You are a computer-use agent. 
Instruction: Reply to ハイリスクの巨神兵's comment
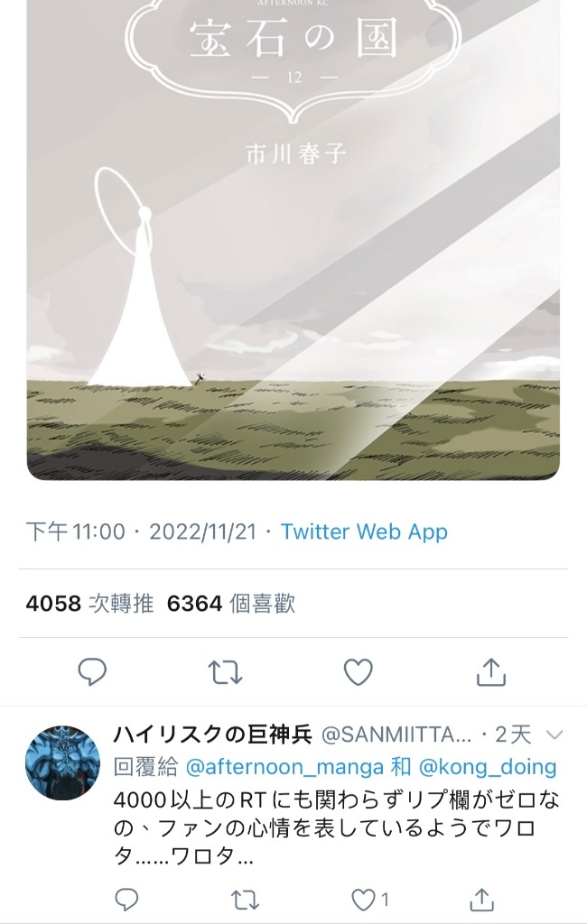(126, 900)
